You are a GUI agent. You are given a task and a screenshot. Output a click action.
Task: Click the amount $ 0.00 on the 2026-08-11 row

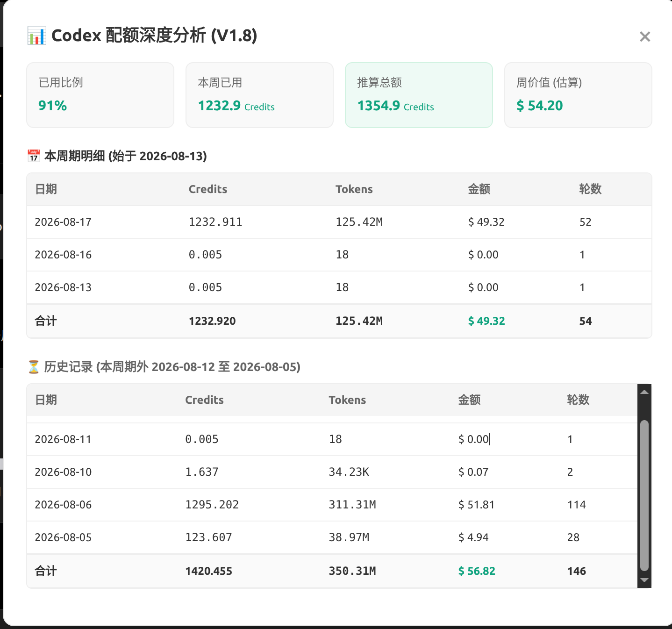(473, 439)
